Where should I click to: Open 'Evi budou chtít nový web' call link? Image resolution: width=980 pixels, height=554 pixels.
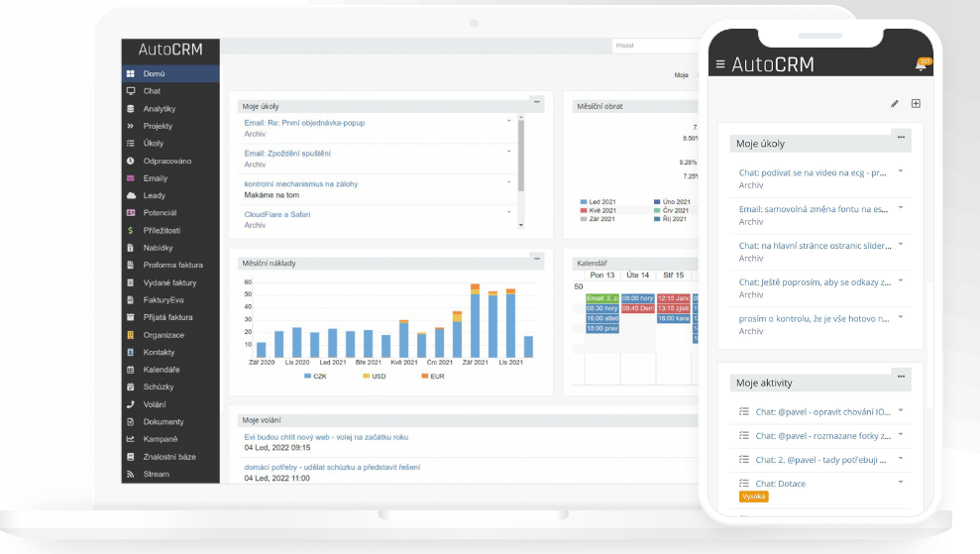(325, 436)
